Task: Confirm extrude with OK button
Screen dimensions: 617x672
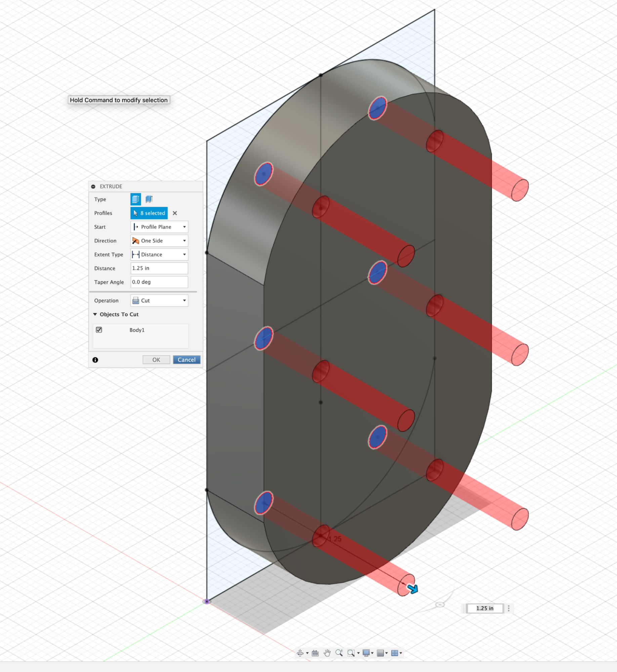Action: [156, 360]
